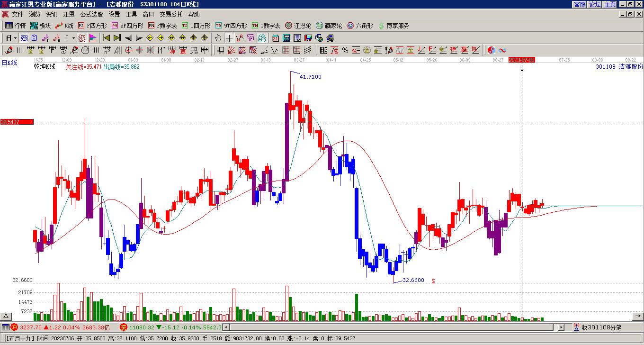Jump to first bar icon
644x345 pixels.
point(106,38)
